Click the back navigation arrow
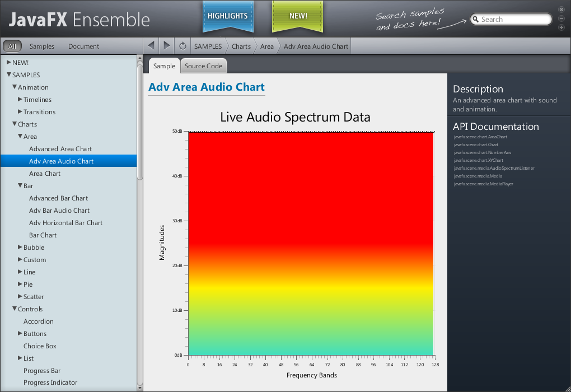571x392 pixels. pos(151,46)
